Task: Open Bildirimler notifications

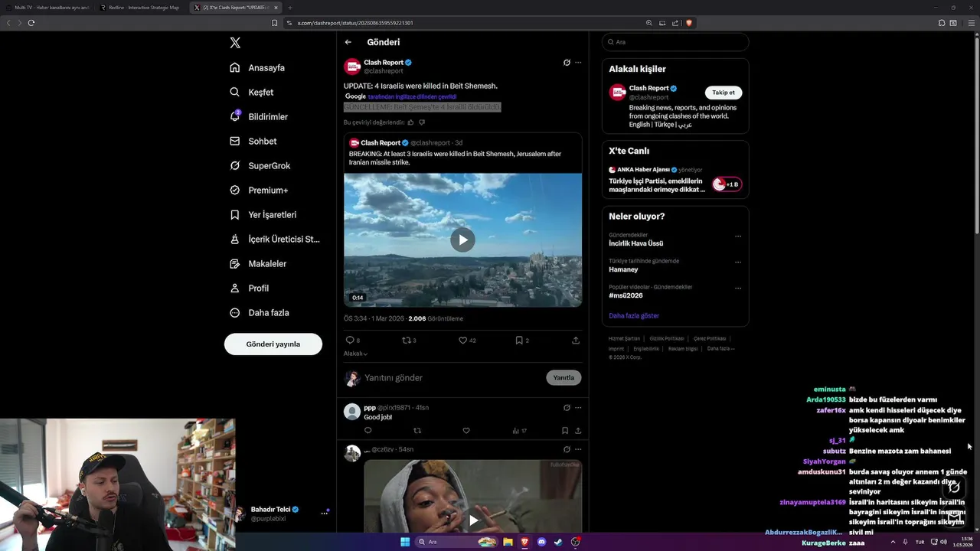Action: coord(259,116)
